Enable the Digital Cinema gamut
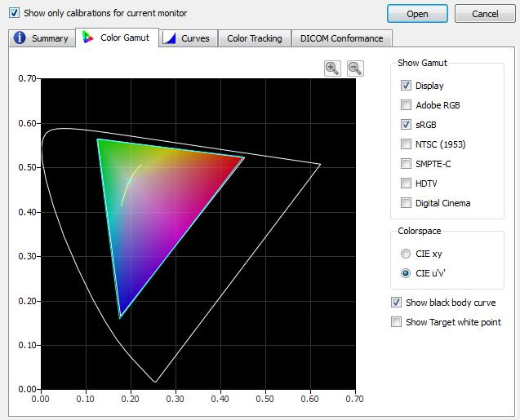Screen dimensions: 520x420 [406, 203]
